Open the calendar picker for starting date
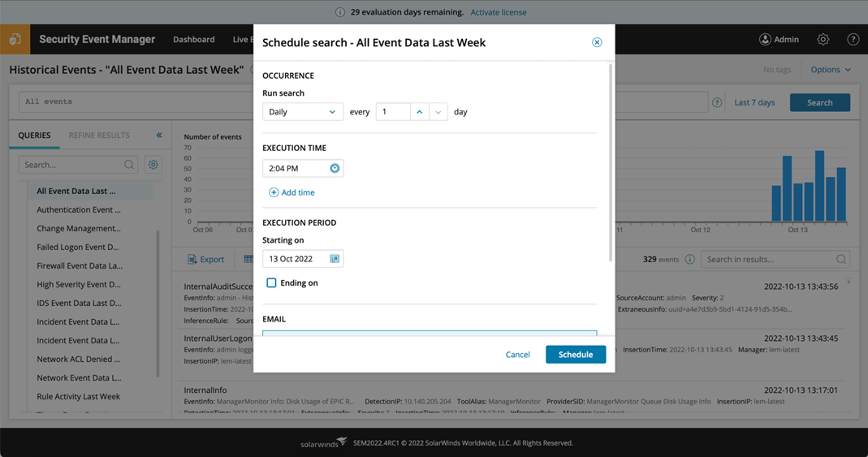This screenshot has width=868, height=457. pyautogui.click(x=335, y=259)
